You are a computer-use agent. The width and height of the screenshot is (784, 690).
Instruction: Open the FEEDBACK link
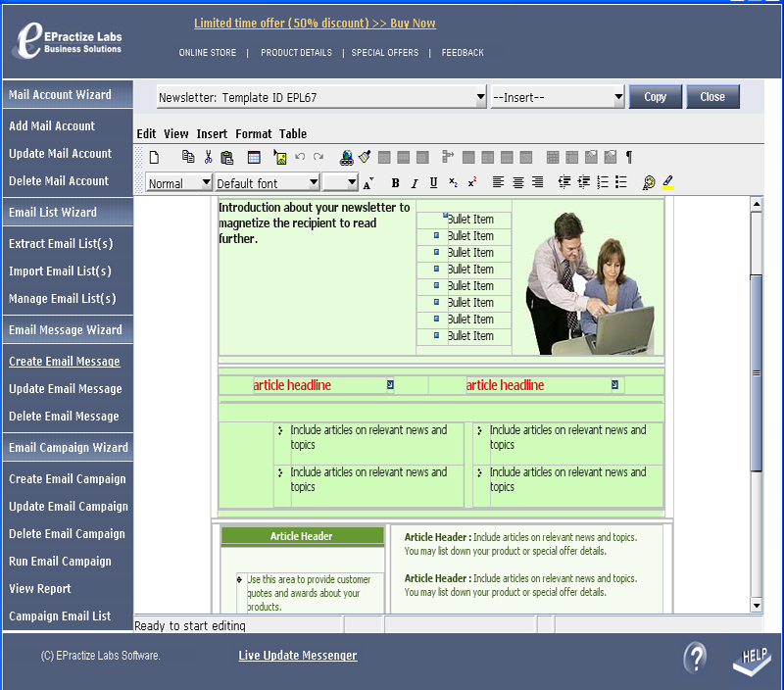[463, 53]
